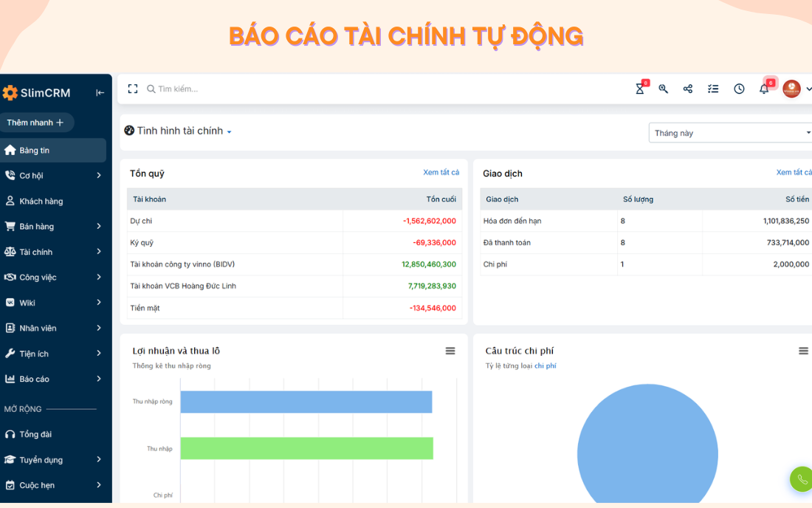This screenshot has width=812, height=508.
Task: Open the checklist tasks icon
Action: 712,89
